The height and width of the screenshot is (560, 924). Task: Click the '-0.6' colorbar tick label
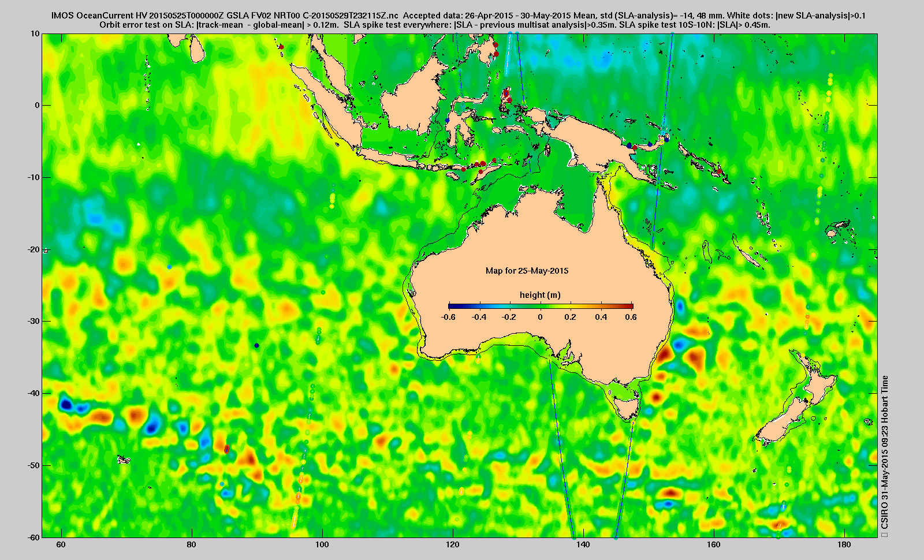click(448, 317)
